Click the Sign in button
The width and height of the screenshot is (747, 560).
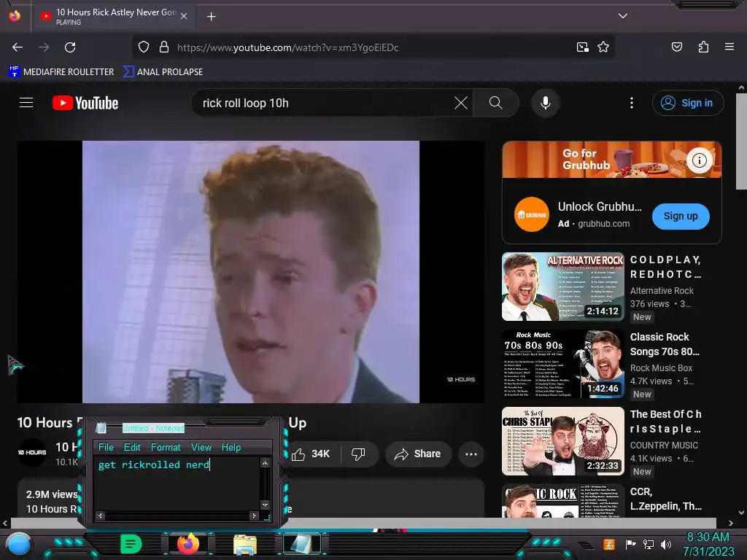click(x=688, y=103)
